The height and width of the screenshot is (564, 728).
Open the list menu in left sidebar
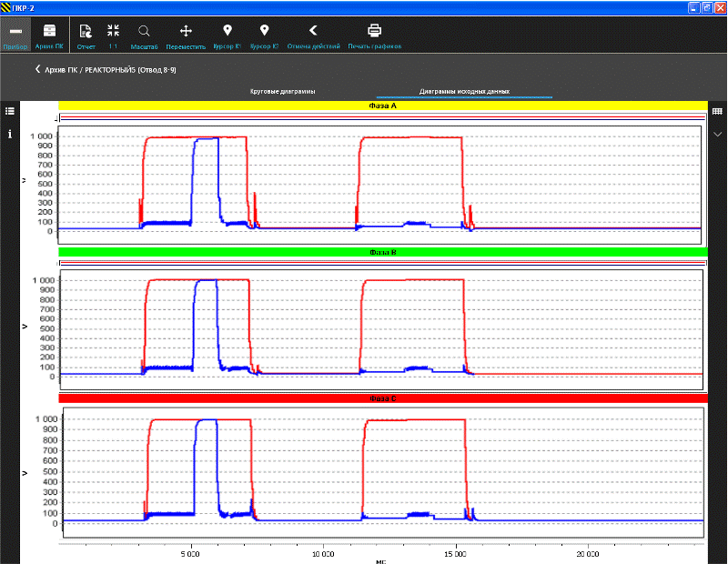[10, 111]
